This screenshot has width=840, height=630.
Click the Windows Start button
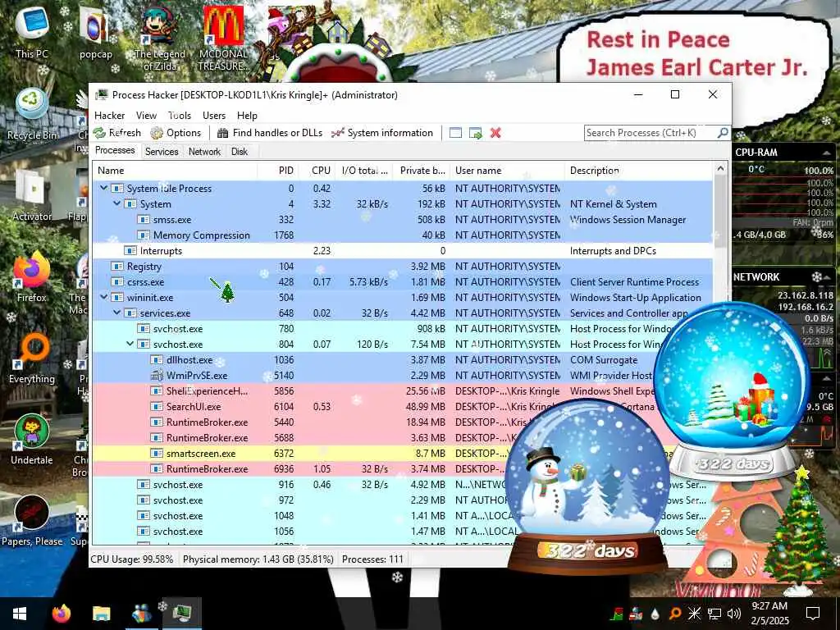[x=20, y=614]
